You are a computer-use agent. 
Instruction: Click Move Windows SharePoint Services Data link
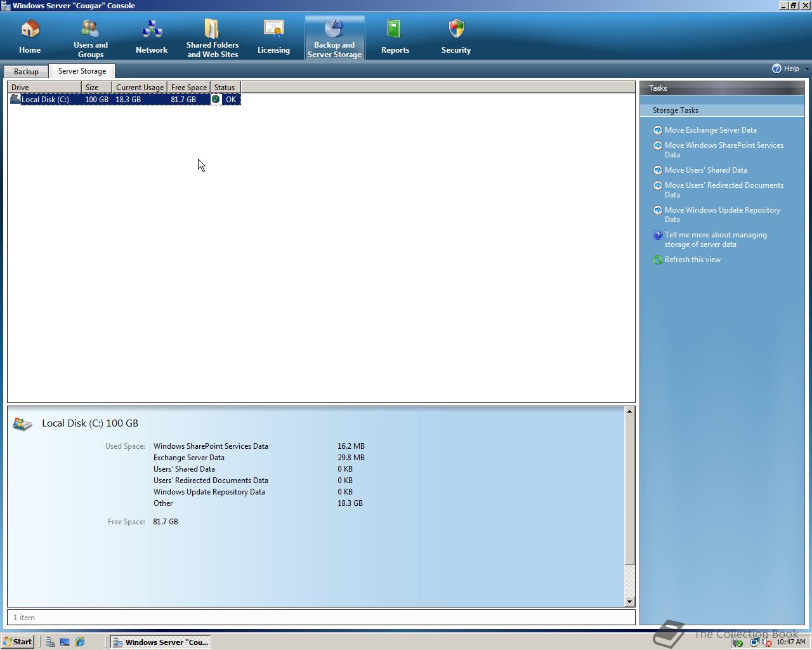[724, 150]
